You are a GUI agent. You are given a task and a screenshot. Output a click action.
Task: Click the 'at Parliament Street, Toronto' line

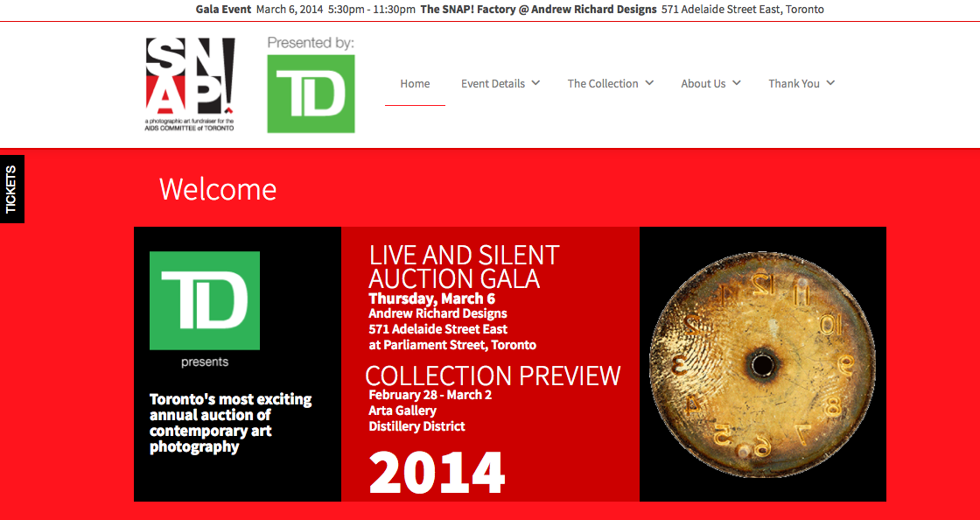(x=452, y=345)
